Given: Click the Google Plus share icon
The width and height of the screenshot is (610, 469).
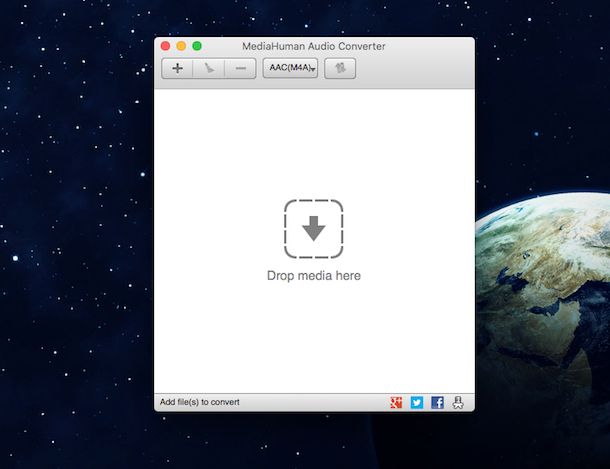Looking at the screenshot, I should point(396,402).
